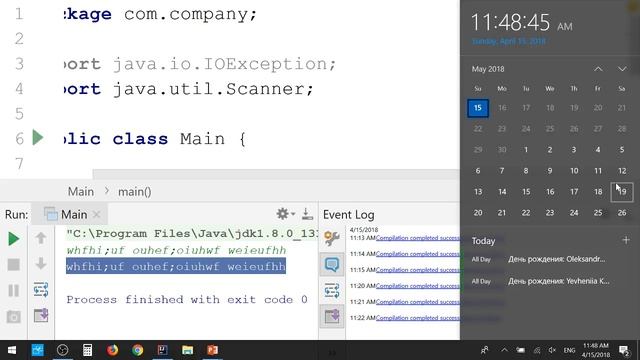Viewport: 640px width, 360px height.
Task: Click the People icon in system tray
Action: [x=484, y=350]
